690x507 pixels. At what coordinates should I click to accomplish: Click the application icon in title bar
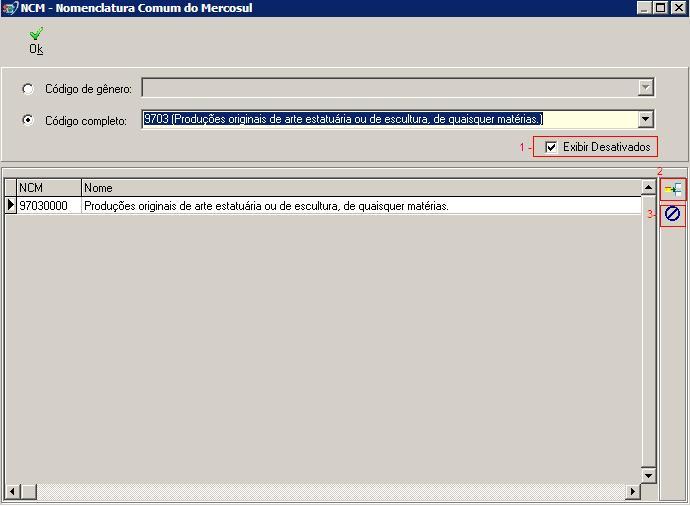click(10, 8)
